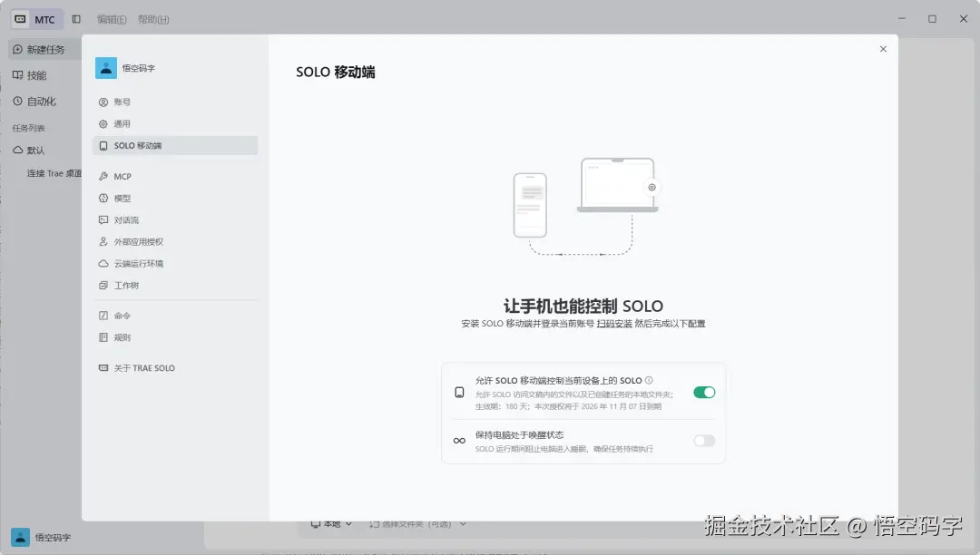The image size is (980, 555).
Task: Click the 任务列表 section label
Action: pos(28,128)
